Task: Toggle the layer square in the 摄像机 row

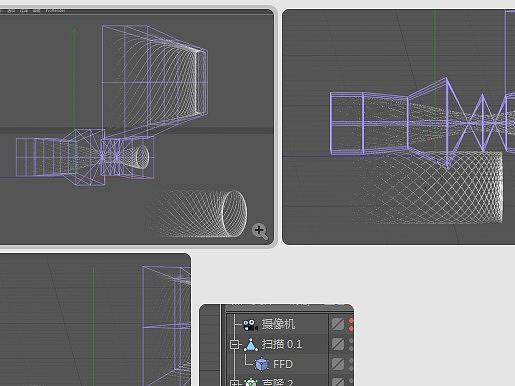Action: tap(338, 324)
